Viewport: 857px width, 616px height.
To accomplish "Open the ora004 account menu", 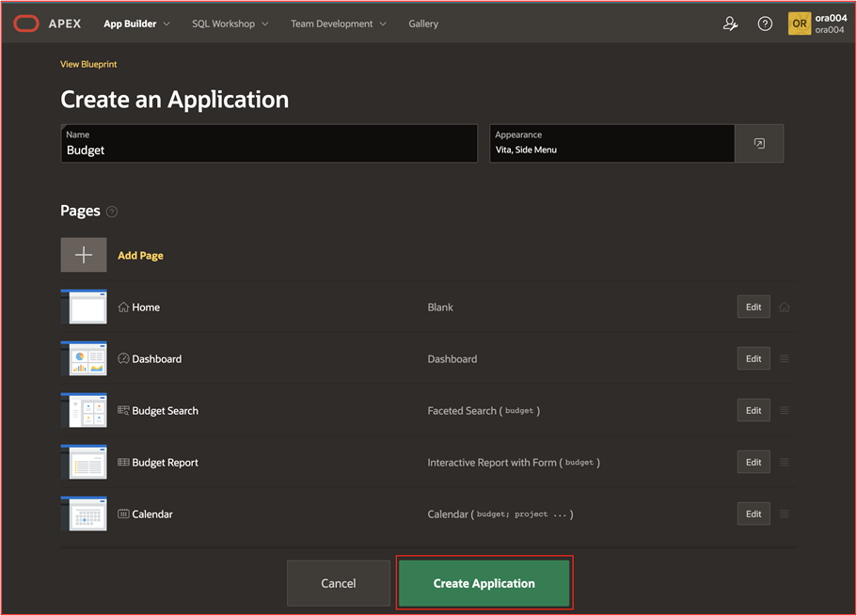I will pyautogui.click(x=817, y=24).
